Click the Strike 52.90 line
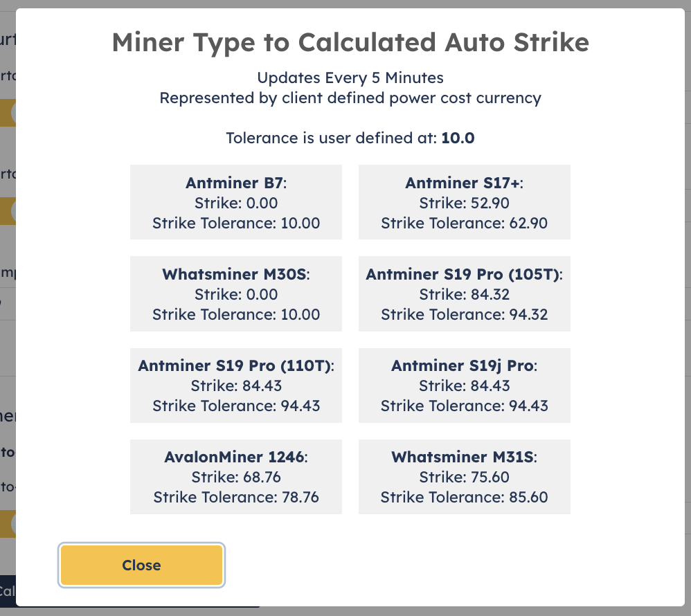Image resolution: width=691 pixels, height=616 pixels. point(464,203)
